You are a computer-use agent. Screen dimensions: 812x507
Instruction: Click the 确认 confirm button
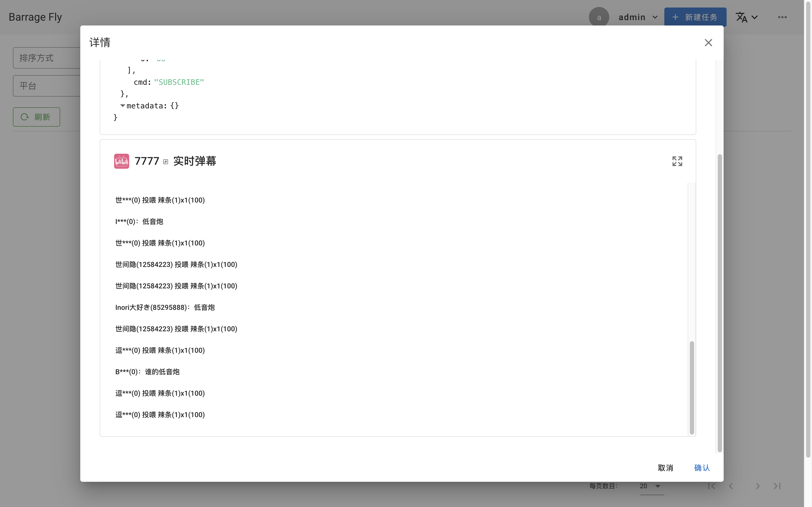[702, 468]
